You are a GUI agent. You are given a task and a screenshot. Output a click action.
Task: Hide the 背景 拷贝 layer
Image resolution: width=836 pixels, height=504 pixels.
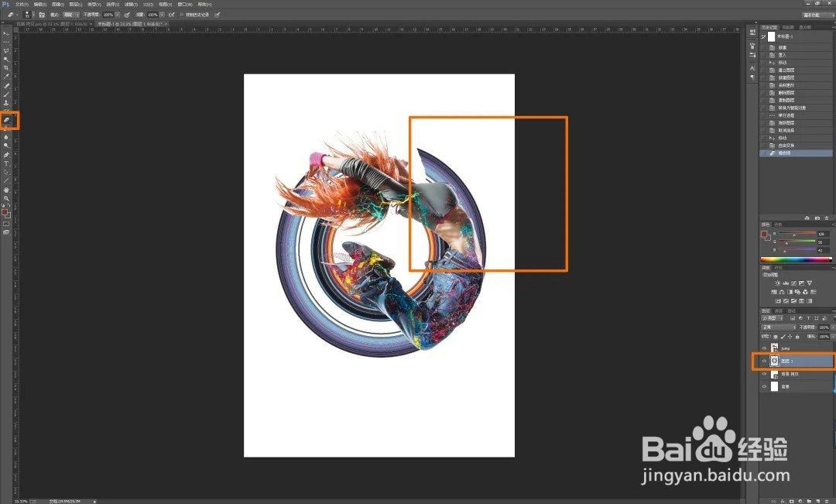764,374
